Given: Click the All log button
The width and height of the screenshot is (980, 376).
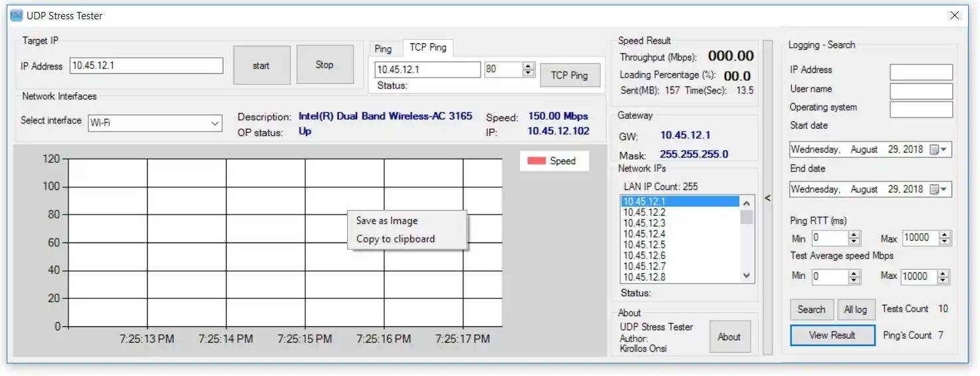Looking at the screenshot, I should coord(856,310).
